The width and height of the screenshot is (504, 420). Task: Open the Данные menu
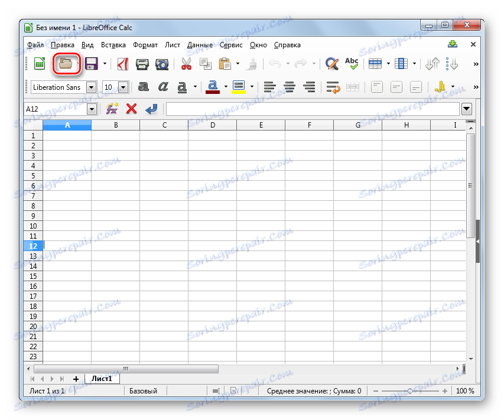point(200,45)
